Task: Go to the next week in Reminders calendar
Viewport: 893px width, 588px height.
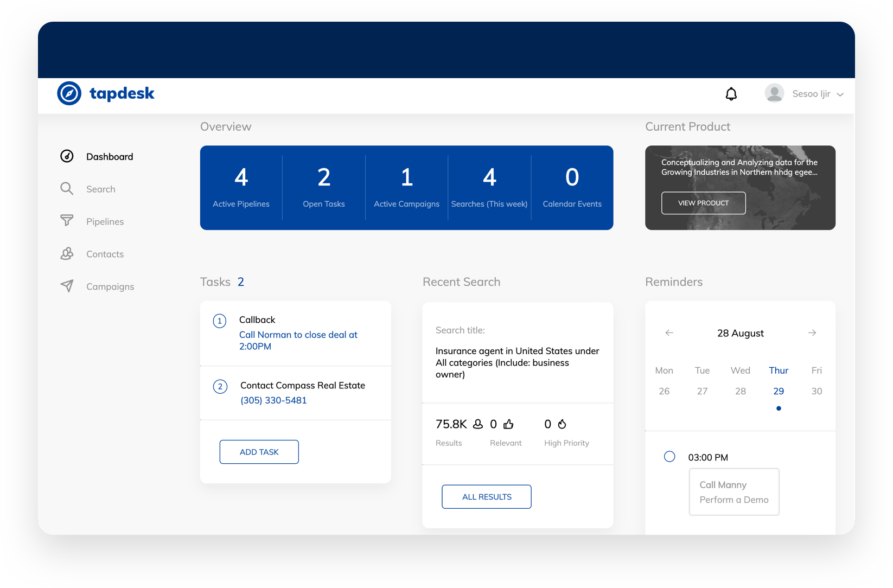Action: tap(812, 333)
